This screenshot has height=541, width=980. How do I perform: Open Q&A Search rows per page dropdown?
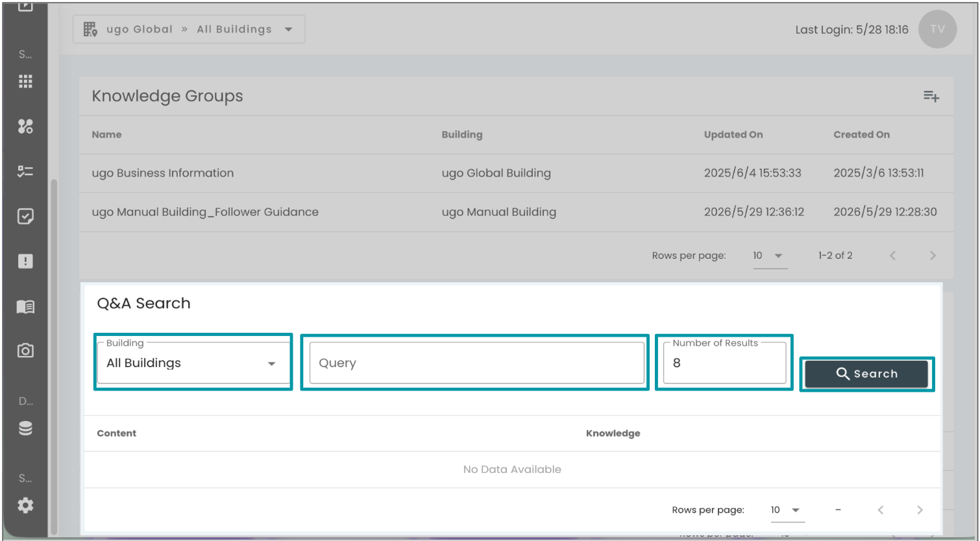click(787, 510)
